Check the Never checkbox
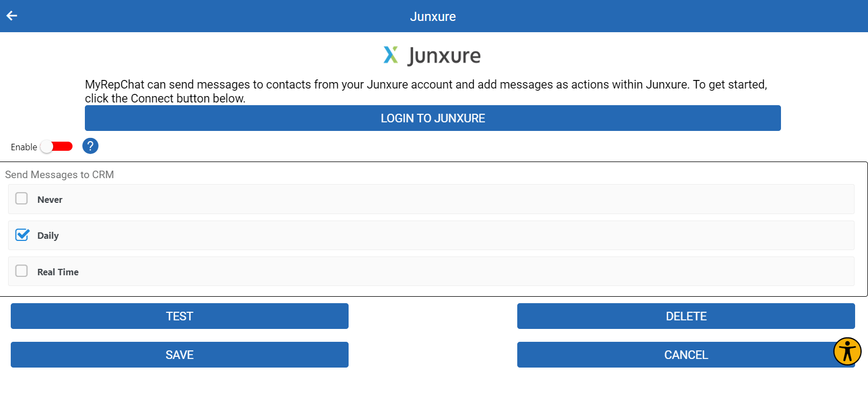This screenshot has height=396, width=868. click(x=21, y=199)
